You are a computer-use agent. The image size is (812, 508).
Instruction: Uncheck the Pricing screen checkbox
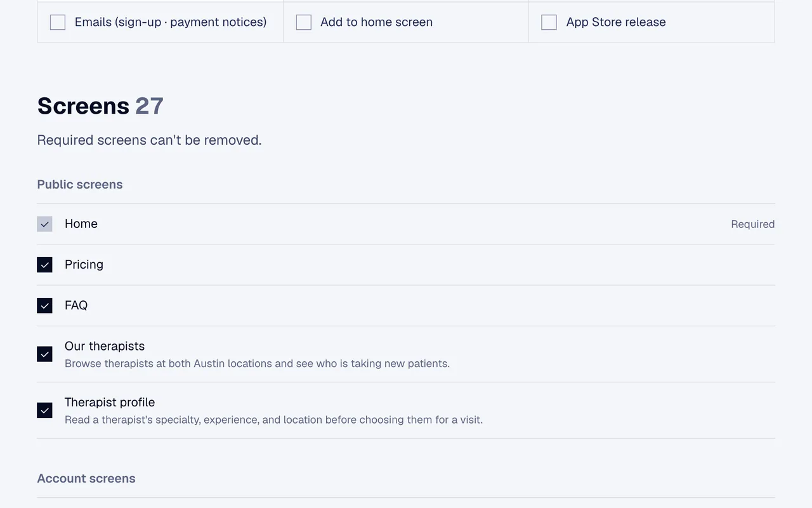coord(44,265)
